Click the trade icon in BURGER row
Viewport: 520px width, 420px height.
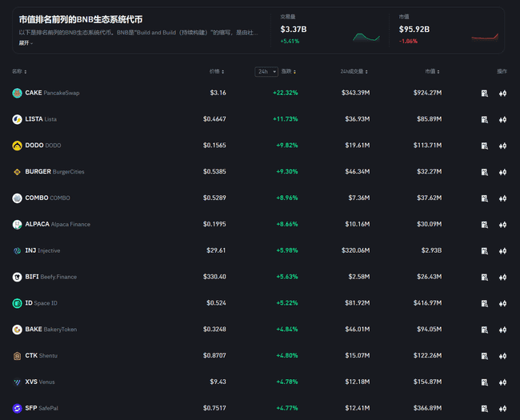(x=502, y=172)
